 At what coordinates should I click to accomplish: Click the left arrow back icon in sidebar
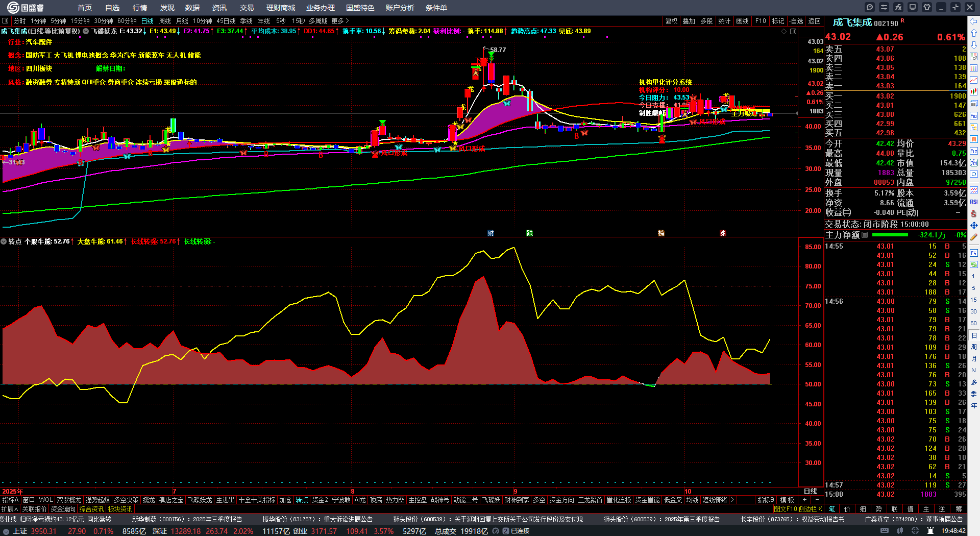[x=974, y=21]
